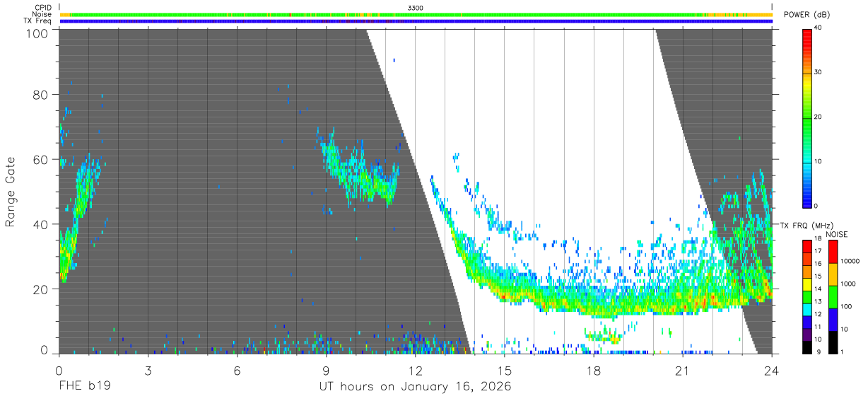Click the 10000 label on noise scale
This screenshot has height=401, width=868.
pos(851,261)
